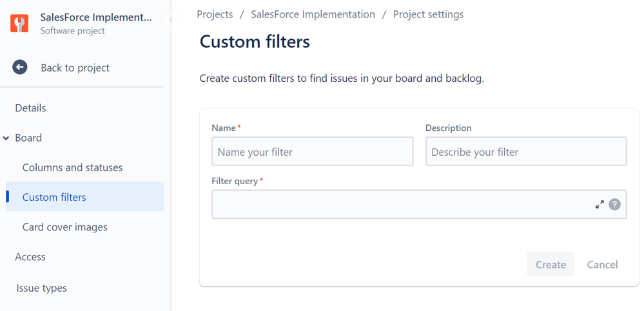644x311 pixels.
Task: Open the Projects breadcrumb link
Action: [x=215, y=14]
